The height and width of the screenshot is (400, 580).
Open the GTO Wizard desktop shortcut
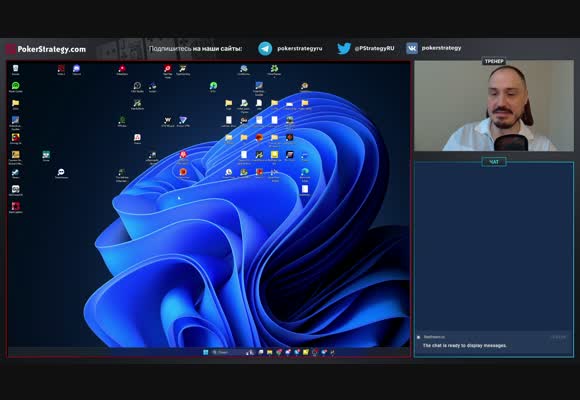[167, 121]
